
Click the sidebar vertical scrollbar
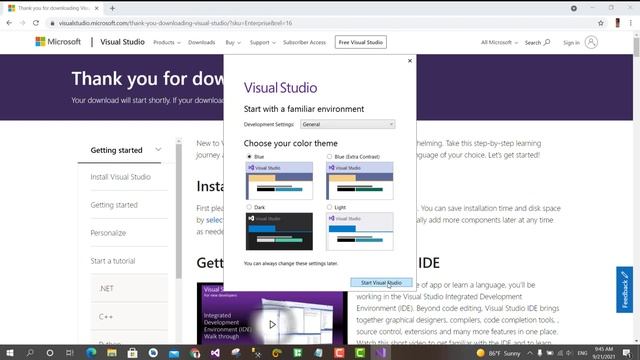click(179, 210)
